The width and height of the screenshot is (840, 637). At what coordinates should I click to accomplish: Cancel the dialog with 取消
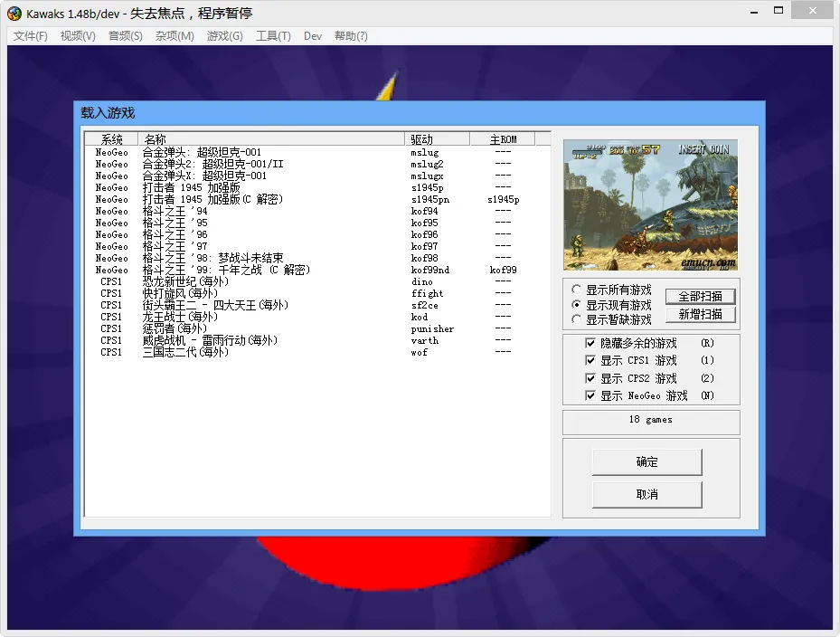647,495
